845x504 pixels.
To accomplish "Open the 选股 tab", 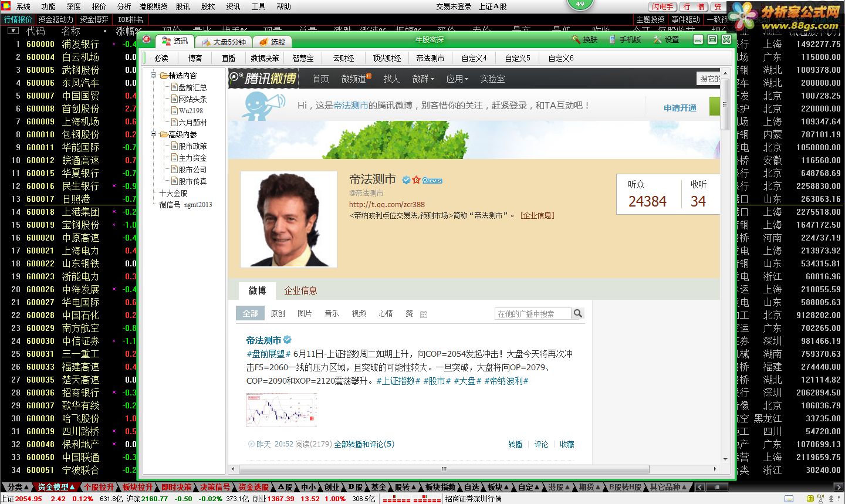I will 273,42.
